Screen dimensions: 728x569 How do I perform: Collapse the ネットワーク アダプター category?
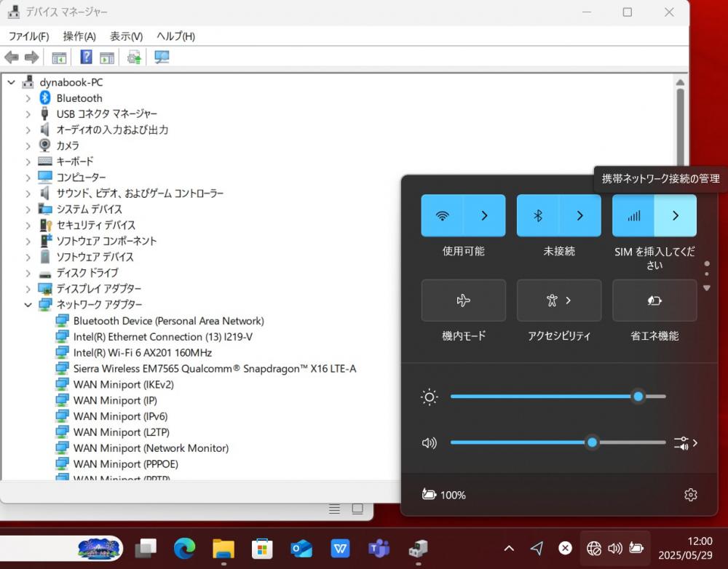[28, 305]
